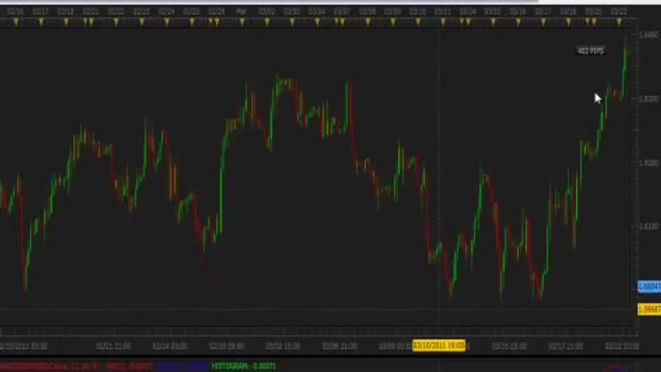Click the 1.6400 price axis label
This screenshot has height=372, width=661.
649,35
